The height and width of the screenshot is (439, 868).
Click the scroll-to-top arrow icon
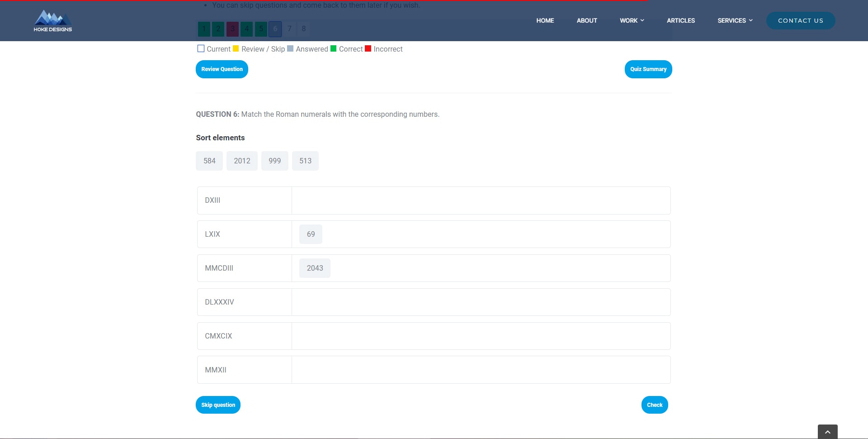tap(827, 432)
